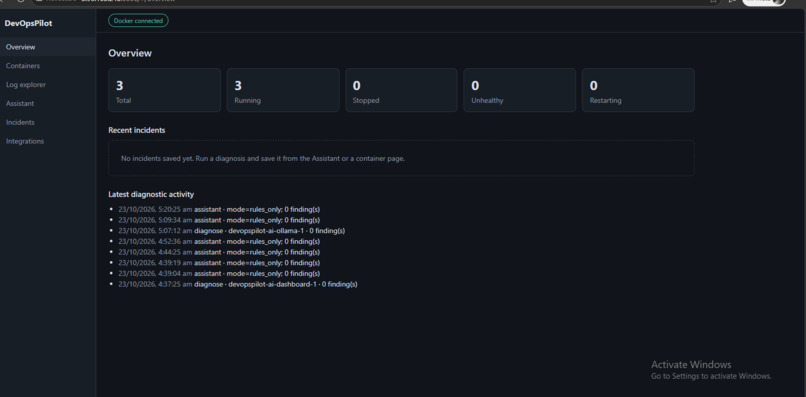
Task: Click the Docker connected status badge
Action: 138,21
